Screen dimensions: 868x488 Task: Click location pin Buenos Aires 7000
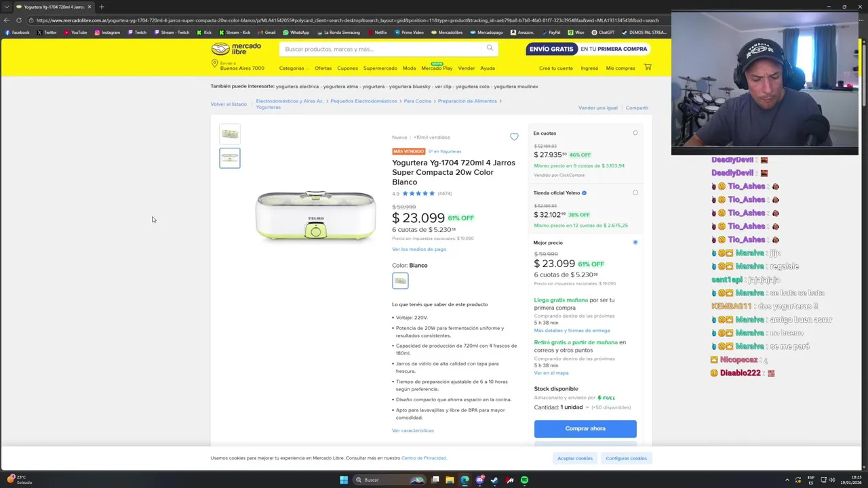[237, 65]
